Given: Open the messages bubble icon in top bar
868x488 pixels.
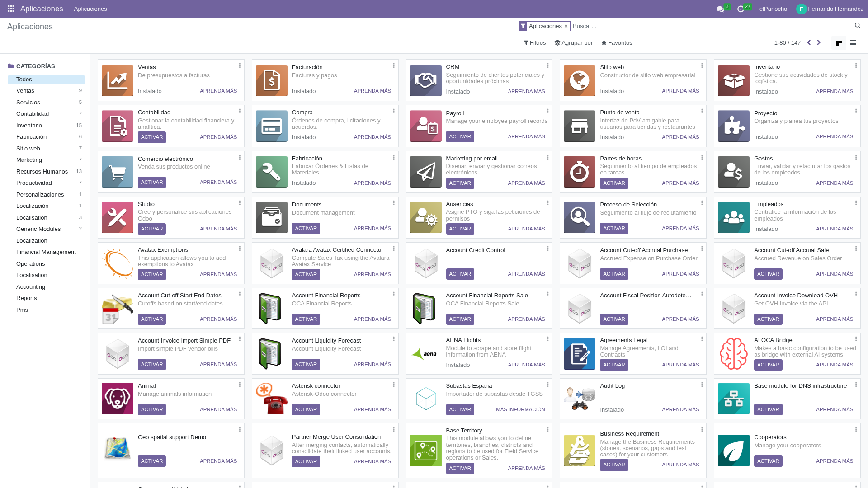Looking at the screenshot, I should coord(720,9).
